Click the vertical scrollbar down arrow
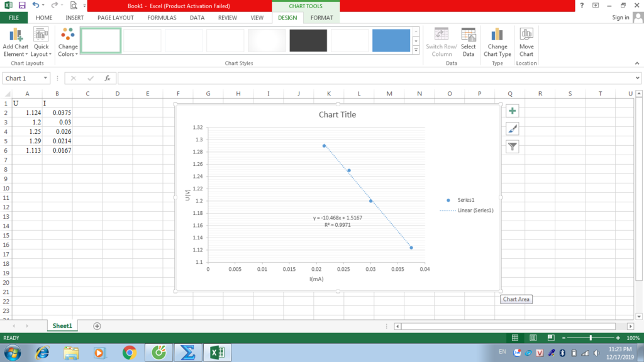The width and height of the screenshot is (644, 362). (x=639, y=317)
